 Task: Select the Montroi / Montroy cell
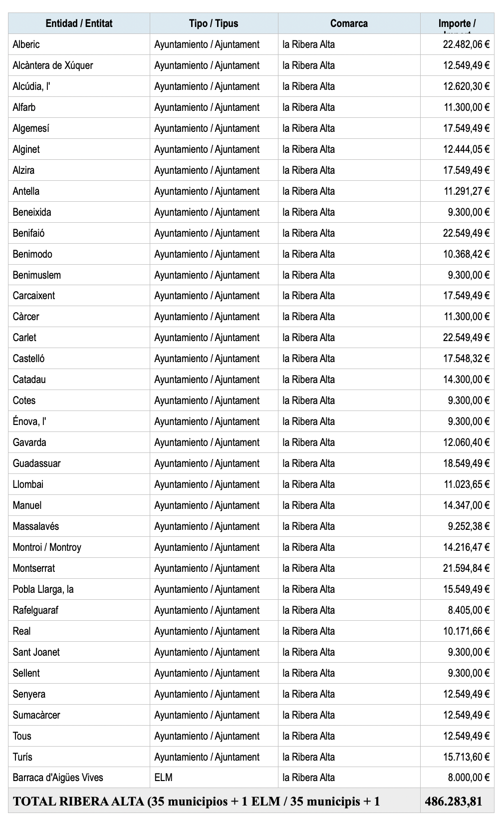(x=79, y=547)
